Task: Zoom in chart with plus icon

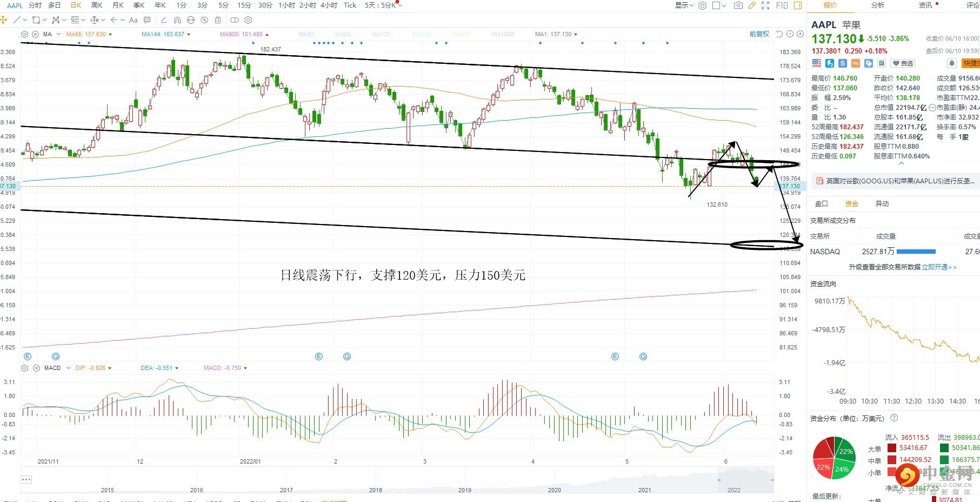Action: click(x=800, y=34)
